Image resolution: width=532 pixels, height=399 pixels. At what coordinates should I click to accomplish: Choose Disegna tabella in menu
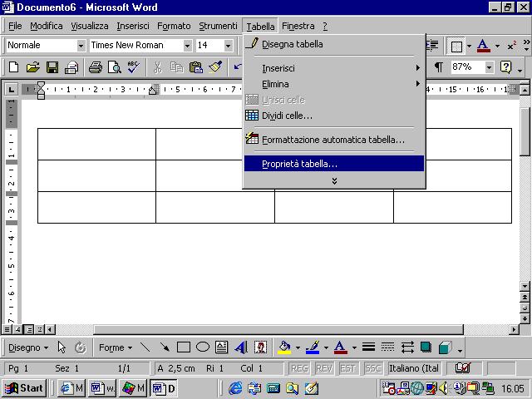[334, 44]
